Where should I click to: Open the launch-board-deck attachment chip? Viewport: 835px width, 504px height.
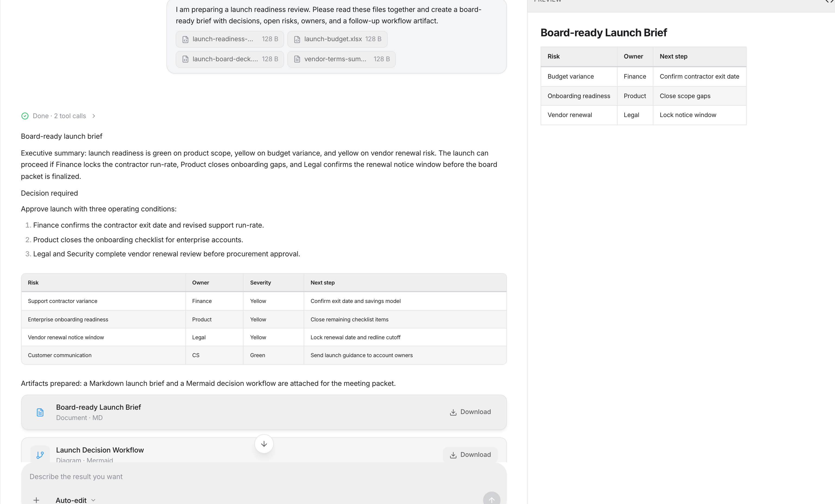229,59
